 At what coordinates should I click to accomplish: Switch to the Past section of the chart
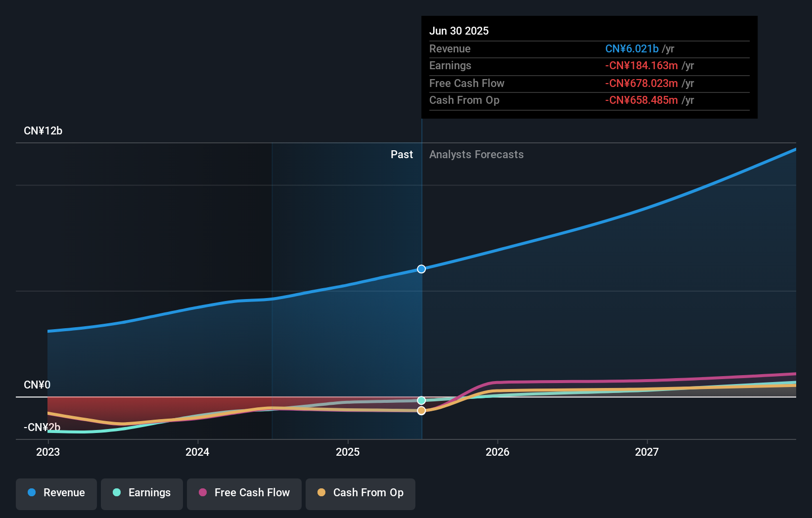(x=402, y=154)
